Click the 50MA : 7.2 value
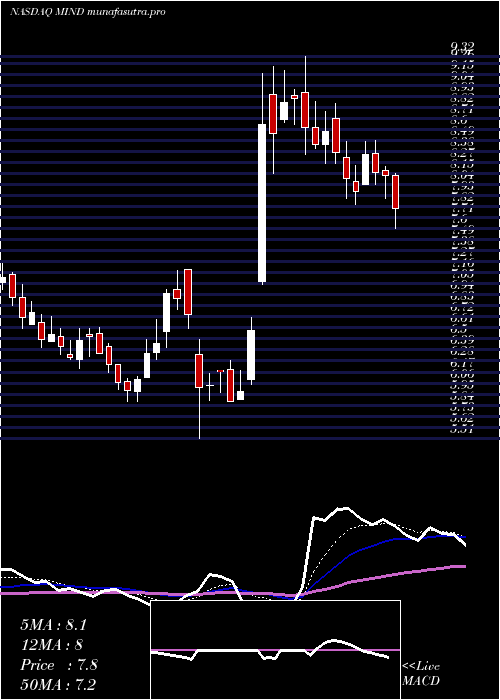500x700 pixels. [x=58, y=684]
